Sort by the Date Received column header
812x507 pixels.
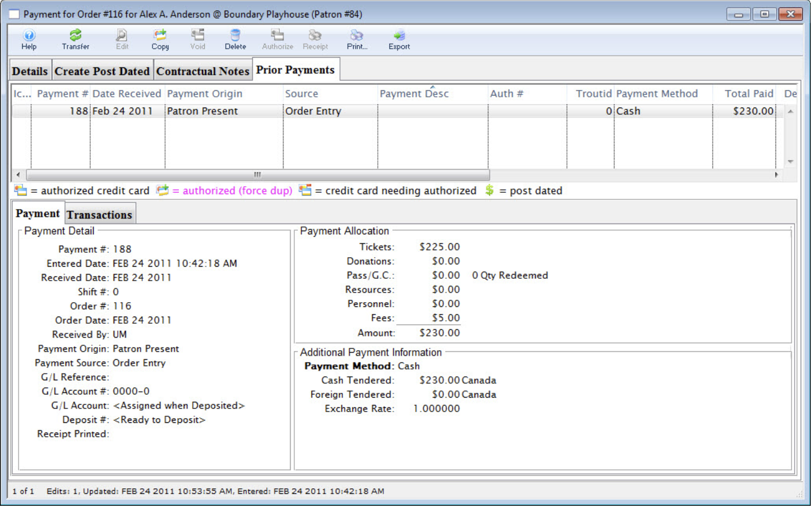(x=127, y=94)
